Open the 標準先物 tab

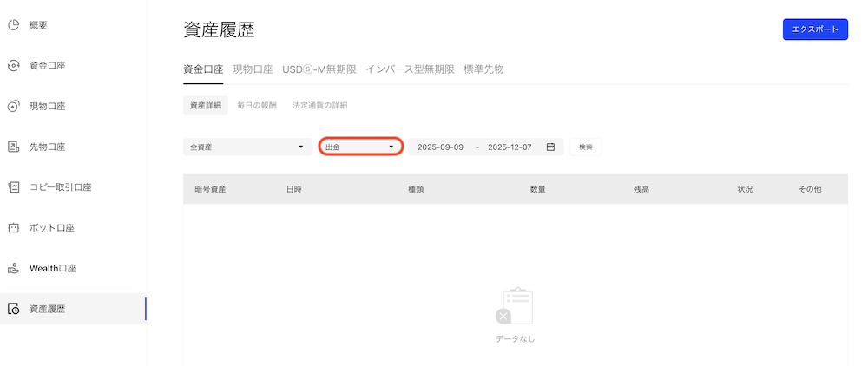pos(483,69)
